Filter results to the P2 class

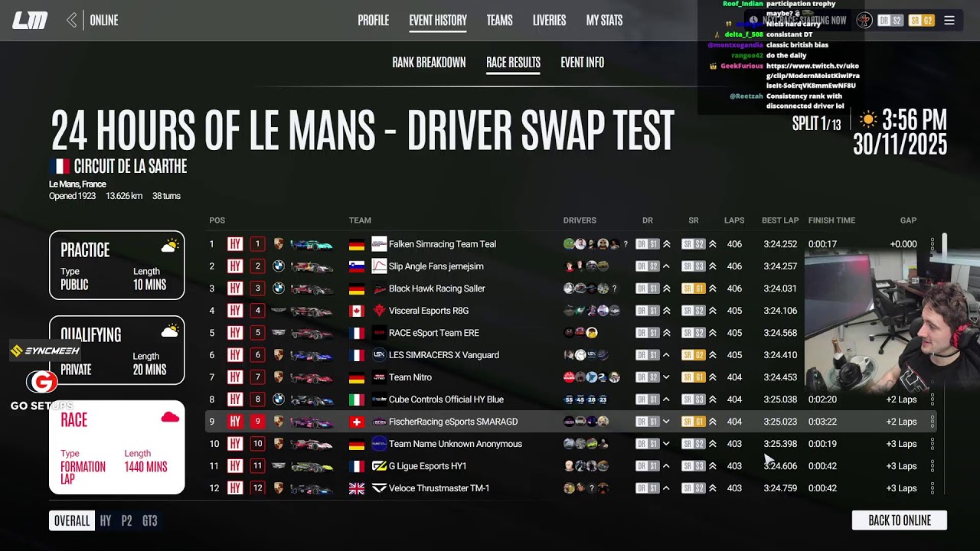click(126, 520)
